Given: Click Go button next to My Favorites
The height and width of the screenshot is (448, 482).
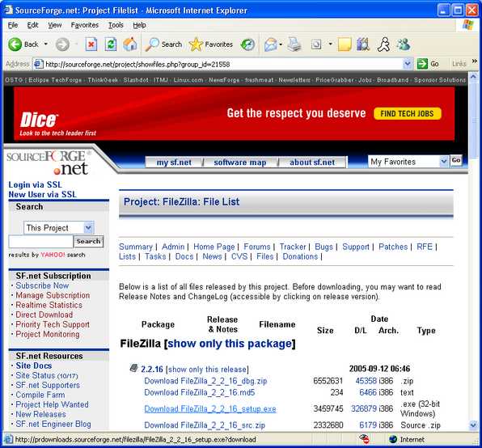Looking at the screenshot, I should 456,160.
